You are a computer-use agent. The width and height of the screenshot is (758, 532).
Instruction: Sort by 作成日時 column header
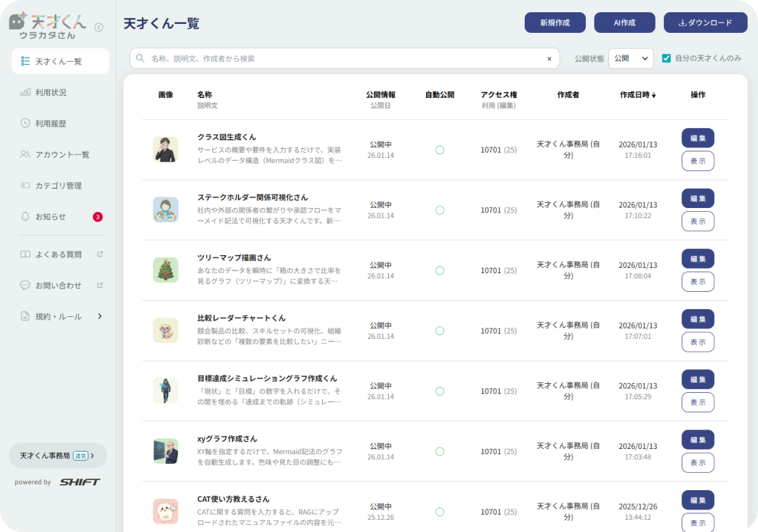pyautogui.click(x=637, y=95)
